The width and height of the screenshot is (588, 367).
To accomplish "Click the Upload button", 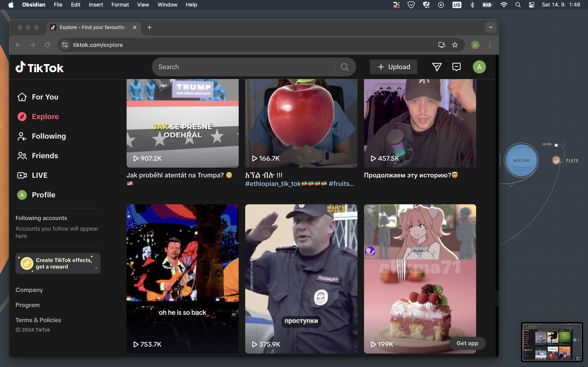I will coord(393,67).
